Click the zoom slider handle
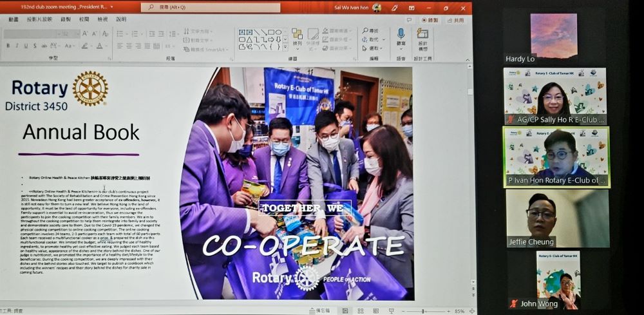The height and width of the screenshot is (315, 644). [422, 311]
